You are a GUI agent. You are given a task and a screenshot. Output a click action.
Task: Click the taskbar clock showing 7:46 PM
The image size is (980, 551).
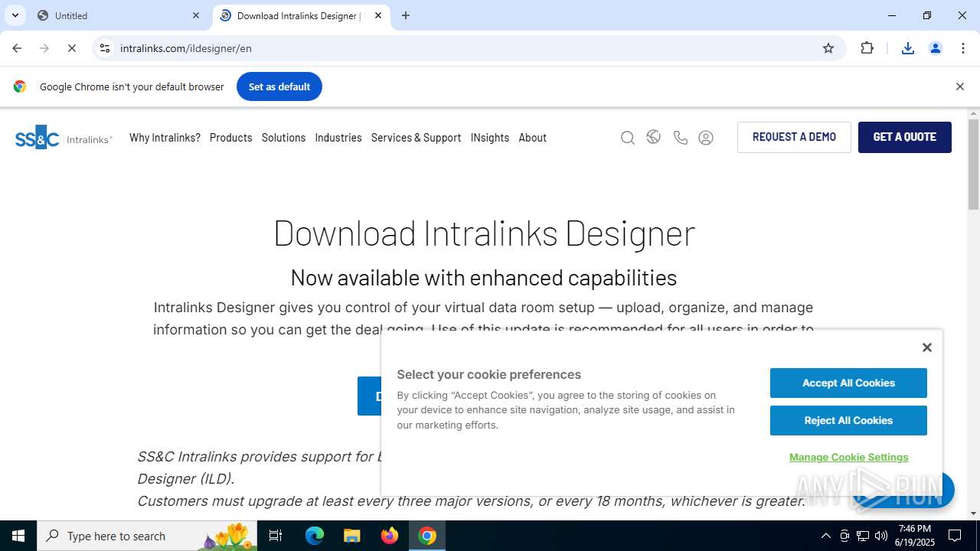pyautogui.click(x=916, y=536)
